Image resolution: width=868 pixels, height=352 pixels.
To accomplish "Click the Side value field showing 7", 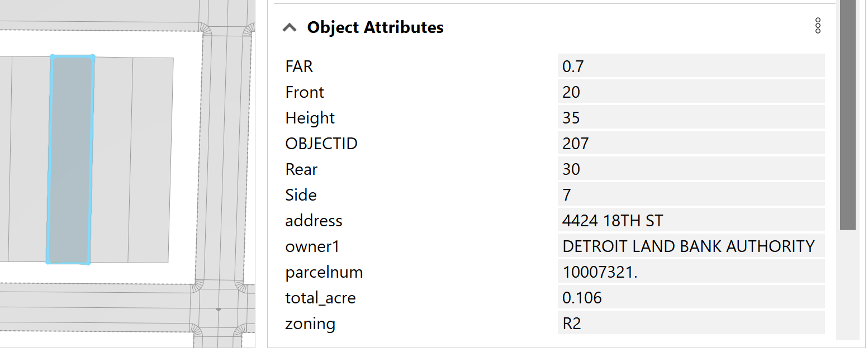I will pos(690,195).
